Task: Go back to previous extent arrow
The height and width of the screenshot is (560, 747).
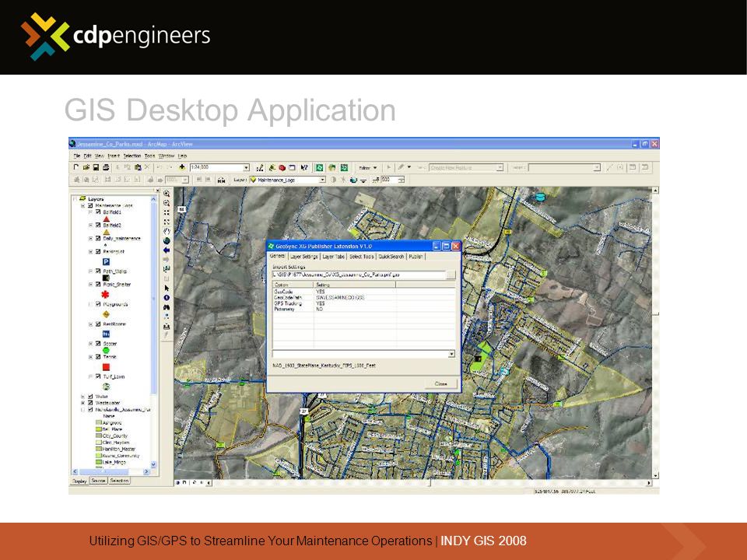Action: 167,250
